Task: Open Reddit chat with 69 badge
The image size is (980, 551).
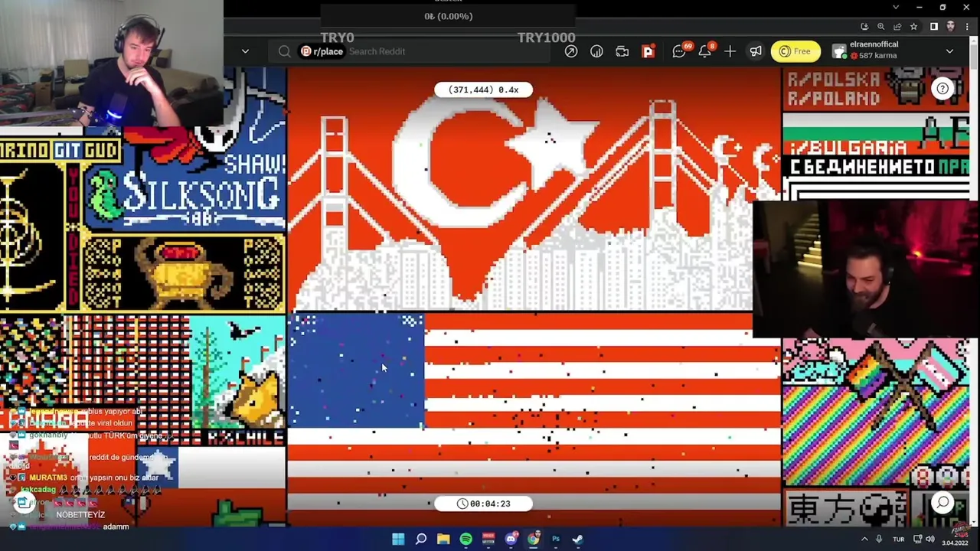Action: coord(680,51)
